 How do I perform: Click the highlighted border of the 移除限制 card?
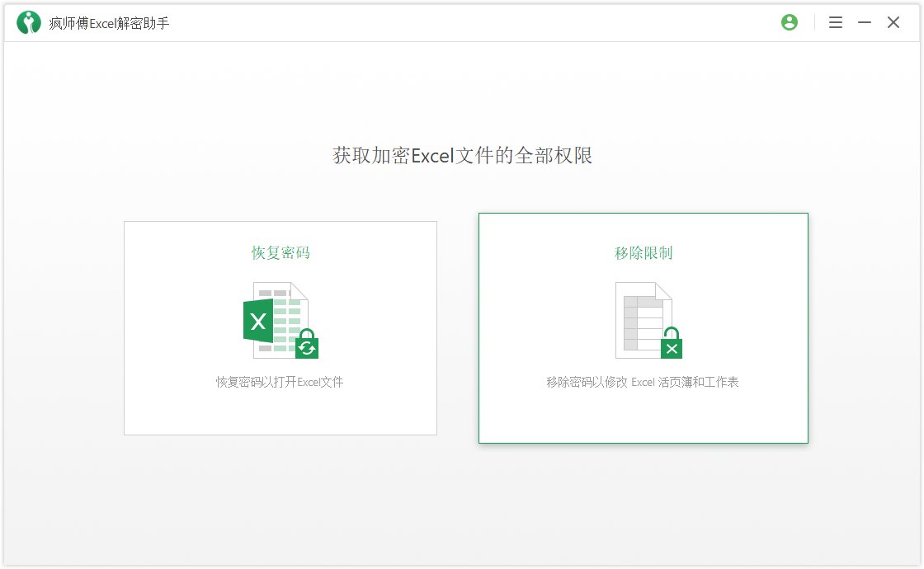(643, 214)
